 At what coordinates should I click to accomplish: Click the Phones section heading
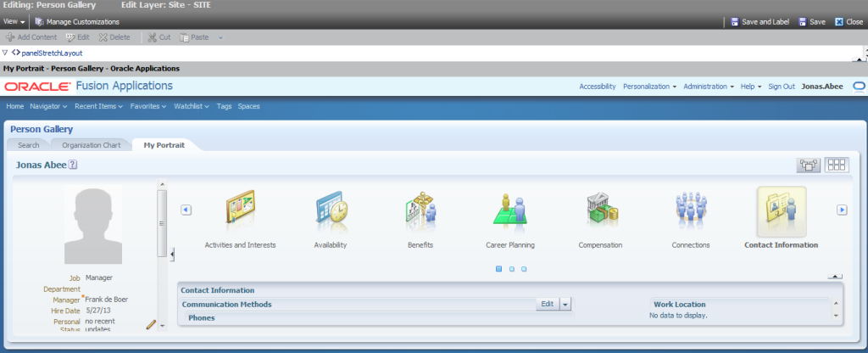coord(202,317)
